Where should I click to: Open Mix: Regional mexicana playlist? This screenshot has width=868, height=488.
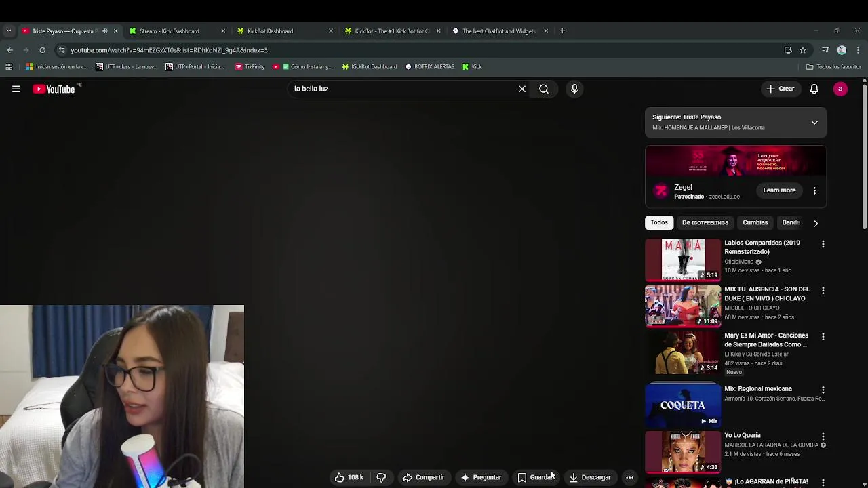[683, 405]
